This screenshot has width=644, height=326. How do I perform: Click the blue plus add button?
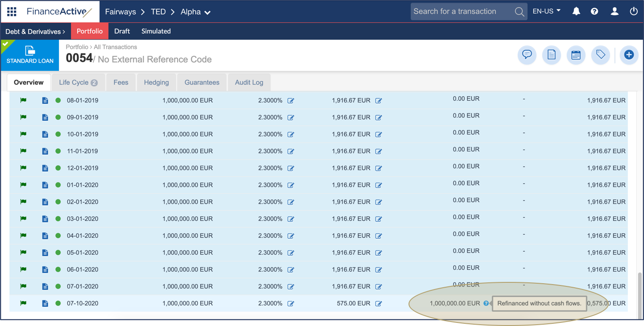(x=629, y=55)
